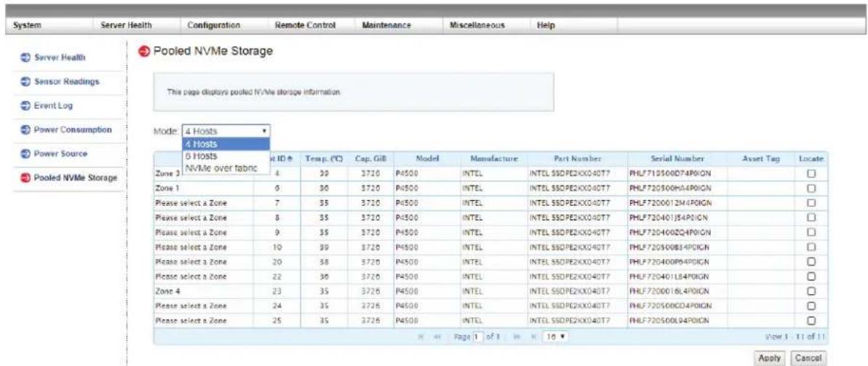This screenshot has height=366, width=868.
Task: Tick Locate checkbox for slot ID 22
Action: (x=811, y=277)
